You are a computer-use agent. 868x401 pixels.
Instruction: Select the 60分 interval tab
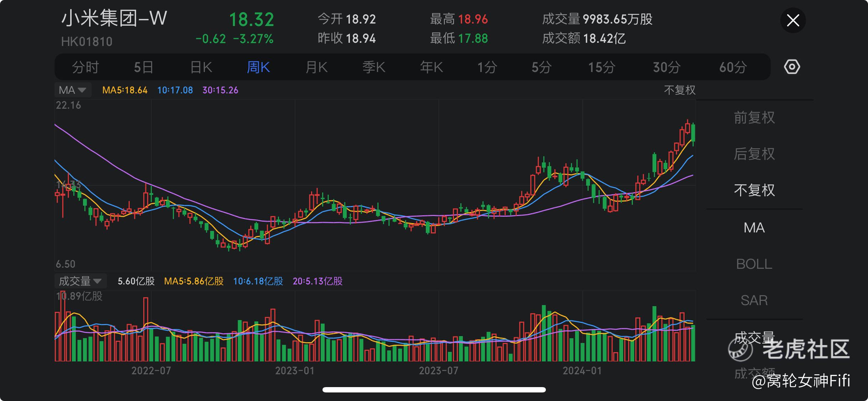(733, 67)
